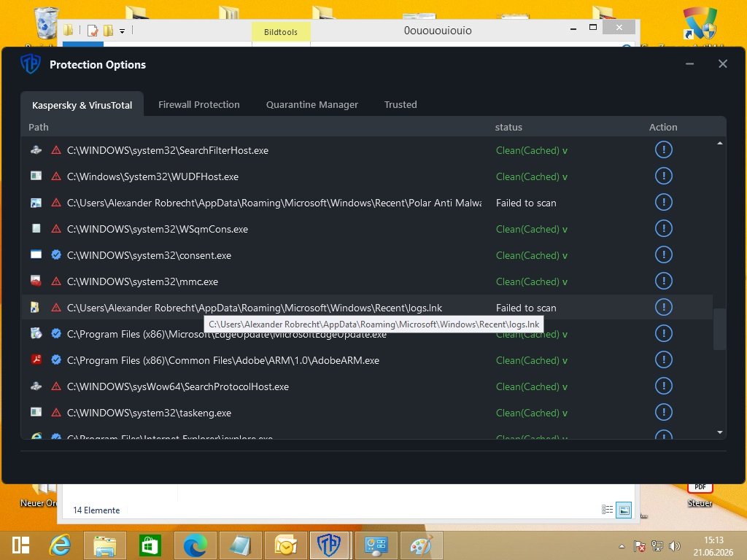Open the Firewall Protection tab
The image size is (747, 560).
coord(198,104)
